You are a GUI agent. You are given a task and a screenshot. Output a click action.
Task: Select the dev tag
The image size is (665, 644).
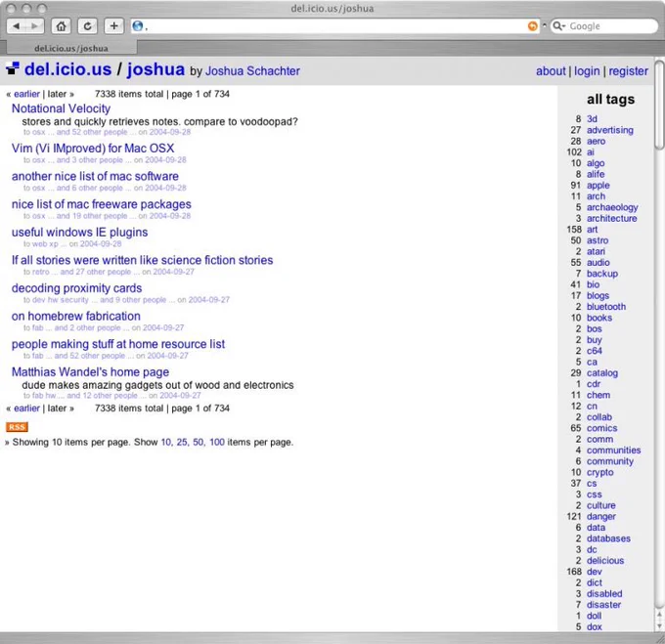[595, 572]
